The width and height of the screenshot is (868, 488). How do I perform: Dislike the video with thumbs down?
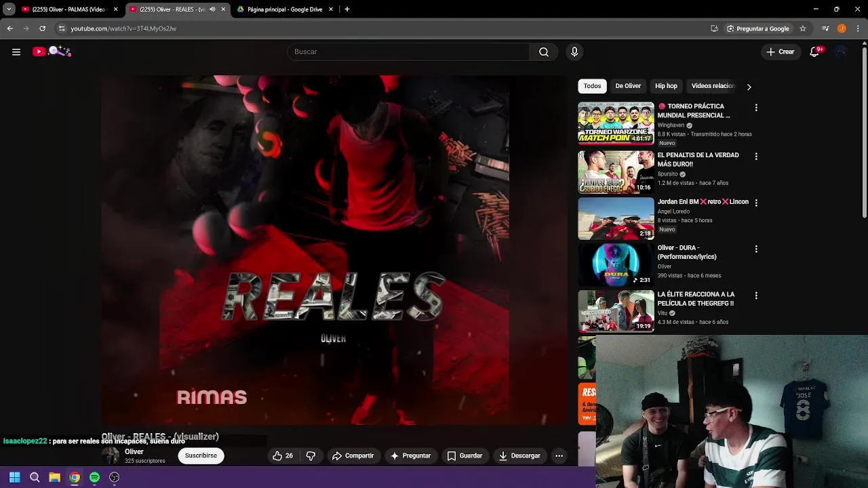tap(311, 456)
